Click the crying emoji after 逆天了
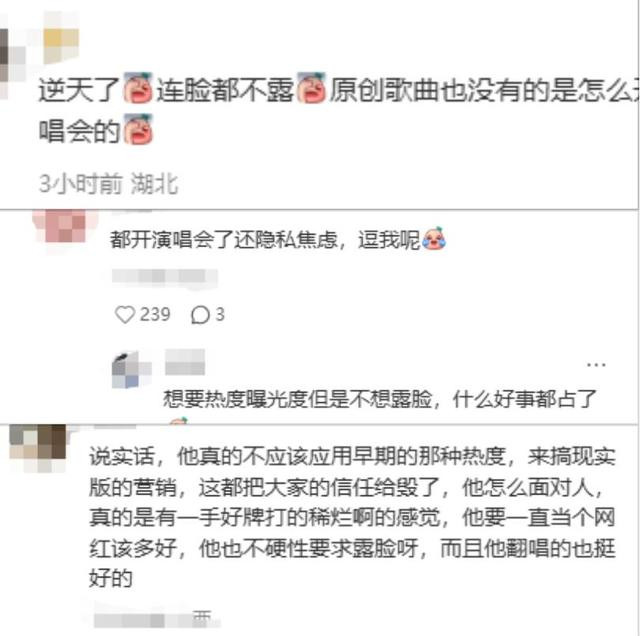The height and width of the screenshot is (636, 640). click(138, 88)
